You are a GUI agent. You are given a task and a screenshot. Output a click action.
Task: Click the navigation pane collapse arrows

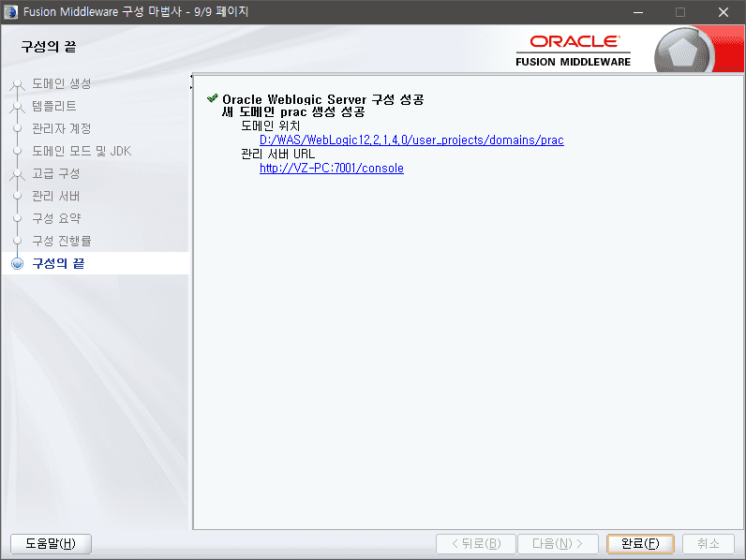pyautogui.click(x=191, y=81)
